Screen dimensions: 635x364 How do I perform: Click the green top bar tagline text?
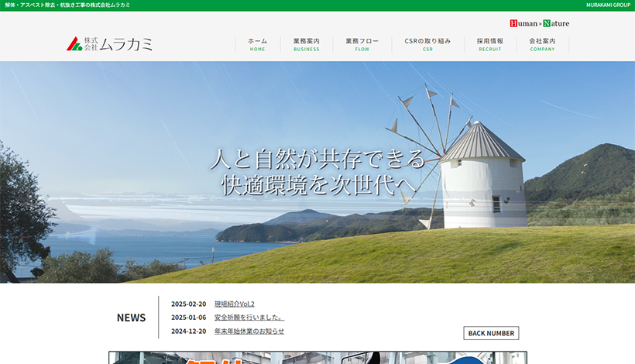click(x=67, y=5)
